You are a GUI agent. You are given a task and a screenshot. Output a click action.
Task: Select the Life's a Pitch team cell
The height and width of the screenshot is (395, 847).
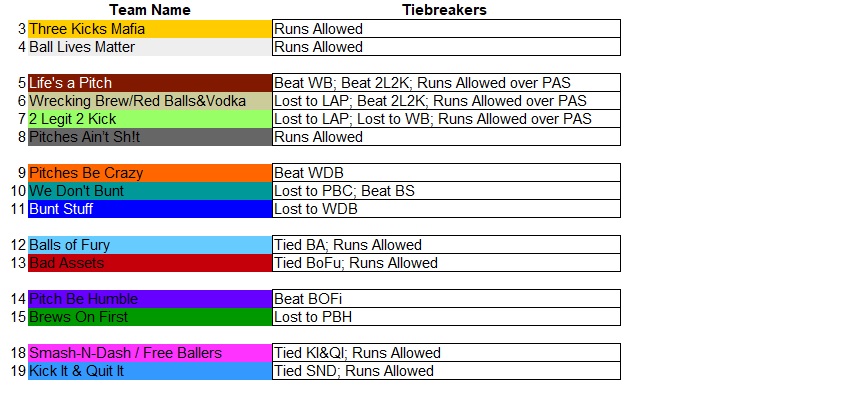150,83
